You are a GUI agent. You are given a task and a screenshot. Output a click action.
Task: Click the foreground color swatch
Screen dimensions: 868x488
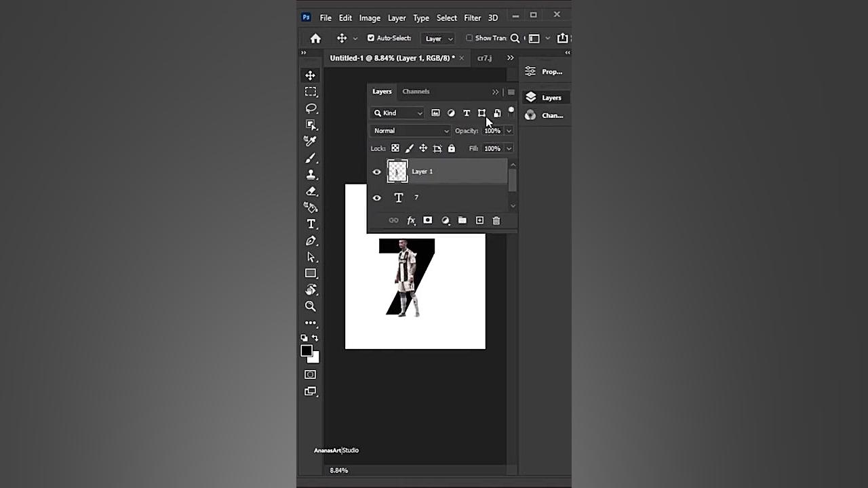307,350
